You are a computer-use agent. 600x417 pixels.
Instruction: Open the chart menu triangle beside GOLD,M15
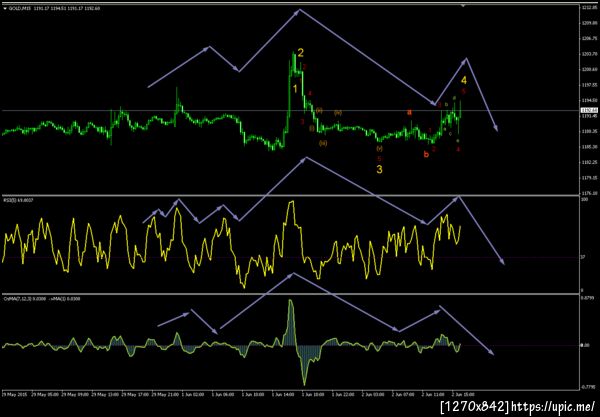pyautogui.click(x=5, y=8)
